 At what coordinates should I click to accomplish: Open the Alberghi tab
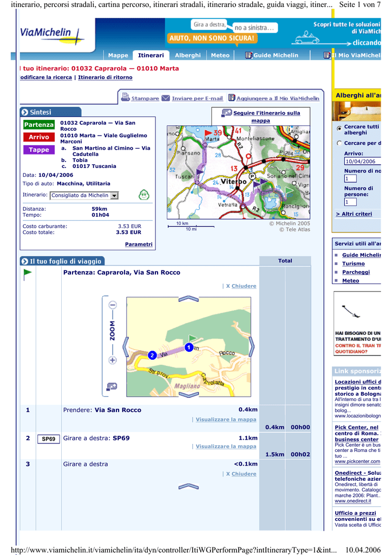point(188,55)
